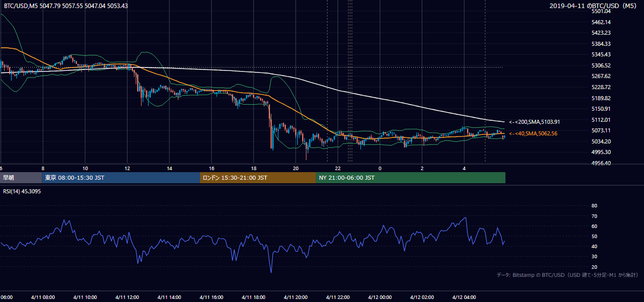The height and width of the screenshot is (302, 644).
Task: Click RSI scale value 80
Action: tap(594, 206)
